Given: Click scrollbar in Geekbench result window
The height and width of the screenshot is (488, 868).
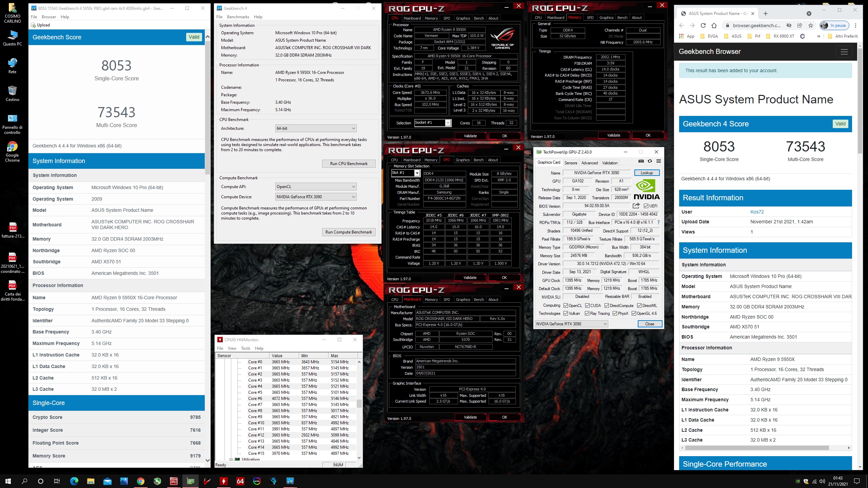Looking at the screenshot, I should (x=208, y=107).
